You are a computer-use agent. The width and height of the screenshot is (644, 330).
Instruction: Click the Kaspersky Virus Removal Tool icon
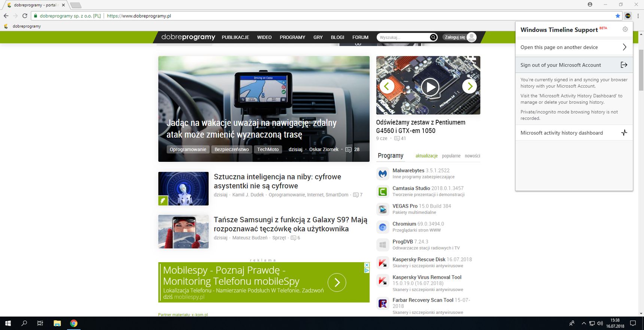pyautogui.click(x=383, y=281)
